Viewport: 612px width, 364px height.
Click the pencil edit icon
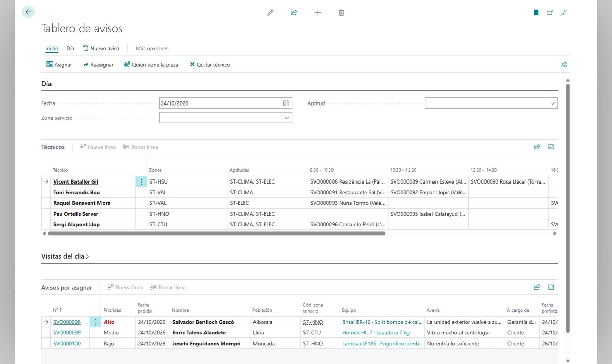[270, 13]
